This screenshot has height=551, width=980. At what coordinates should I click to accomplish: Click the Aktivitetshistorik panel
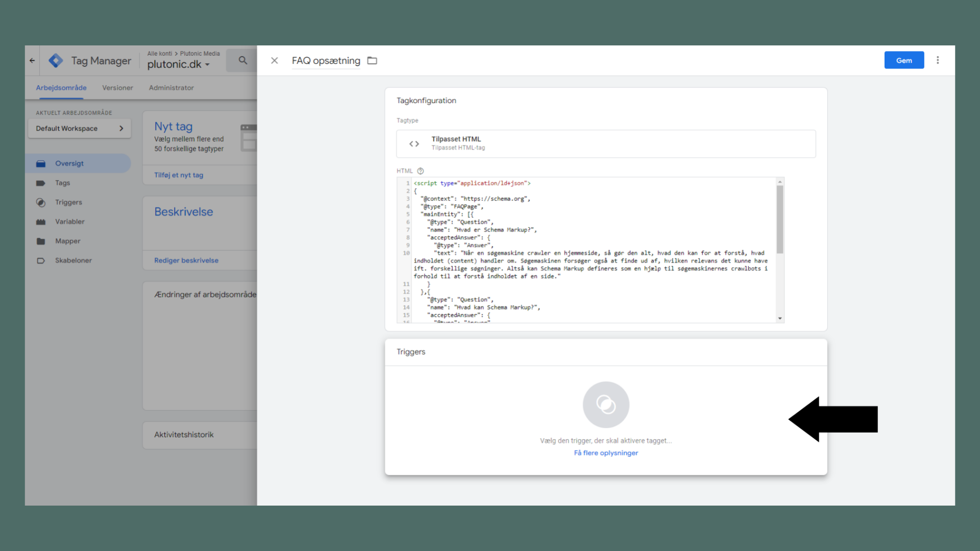(x=200, y=435)
